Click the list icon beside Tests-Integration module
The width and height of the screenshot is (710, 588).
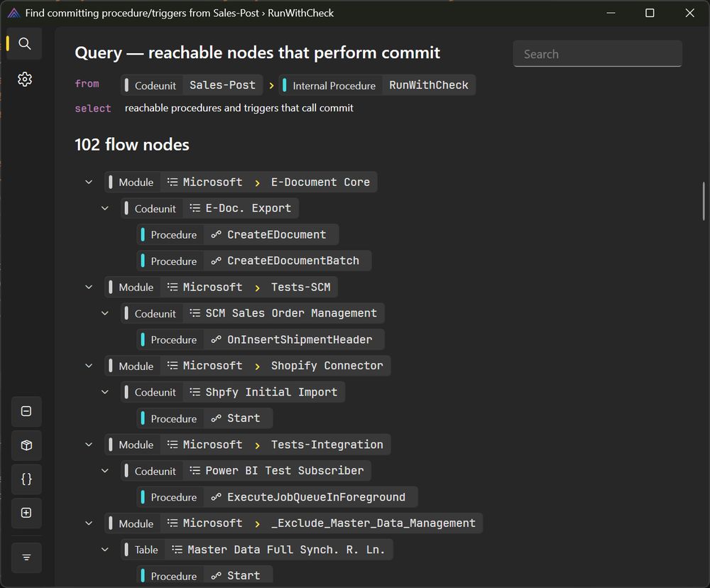(173, 445)
